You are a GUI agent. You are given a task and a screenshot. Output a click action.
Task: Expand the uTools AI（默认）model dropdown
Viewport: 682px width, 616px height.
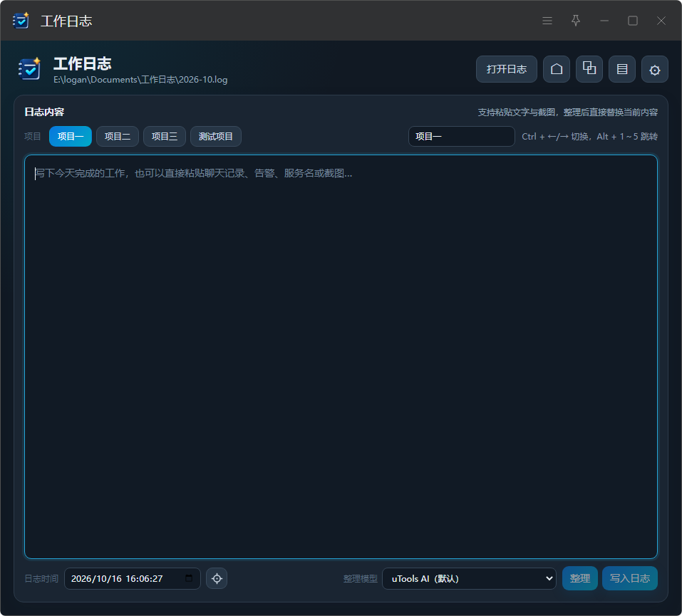click(x=469, y=579)
